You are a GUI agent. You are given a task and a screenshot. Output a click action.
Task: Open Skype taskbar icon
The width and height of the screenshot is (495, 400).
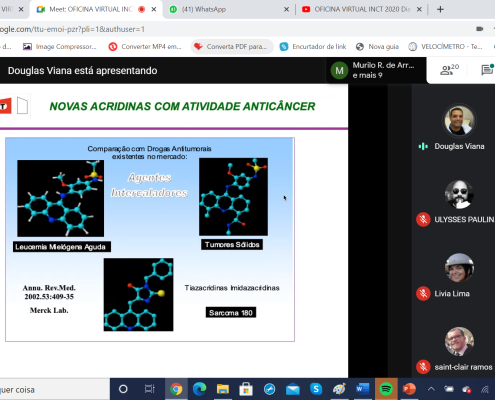click(316, 389)
